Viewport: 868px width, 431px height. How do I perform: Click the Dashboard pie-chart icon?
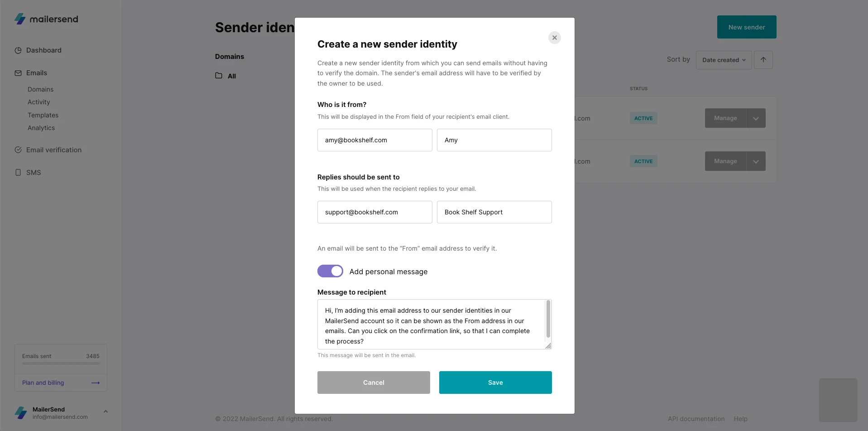(18, 50)
